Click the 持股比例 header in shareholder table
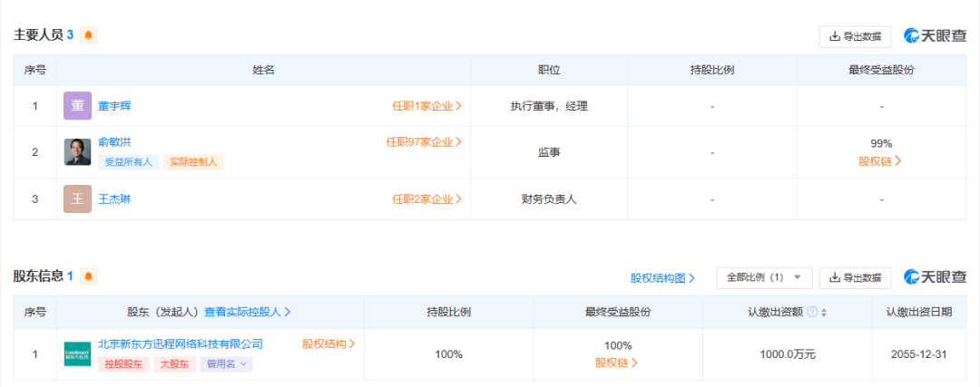Screen dimensions: 980x387 pos(449,312)
